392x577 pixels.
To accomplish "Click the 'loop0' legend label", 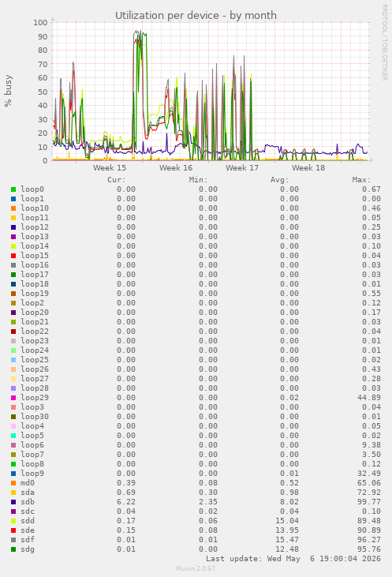I will pos(32,189).
